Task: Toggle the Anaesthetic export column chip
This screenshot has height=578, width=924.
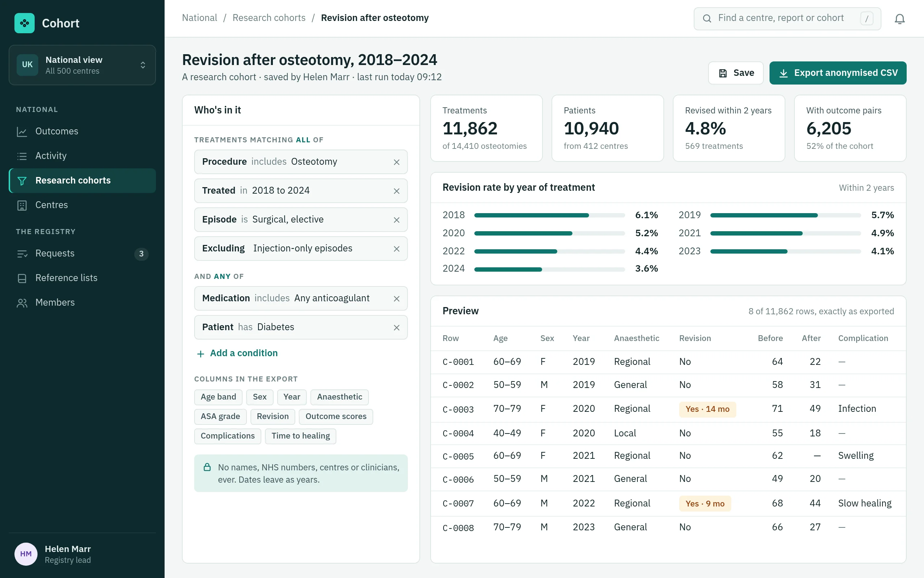Action: coord(339,397)
